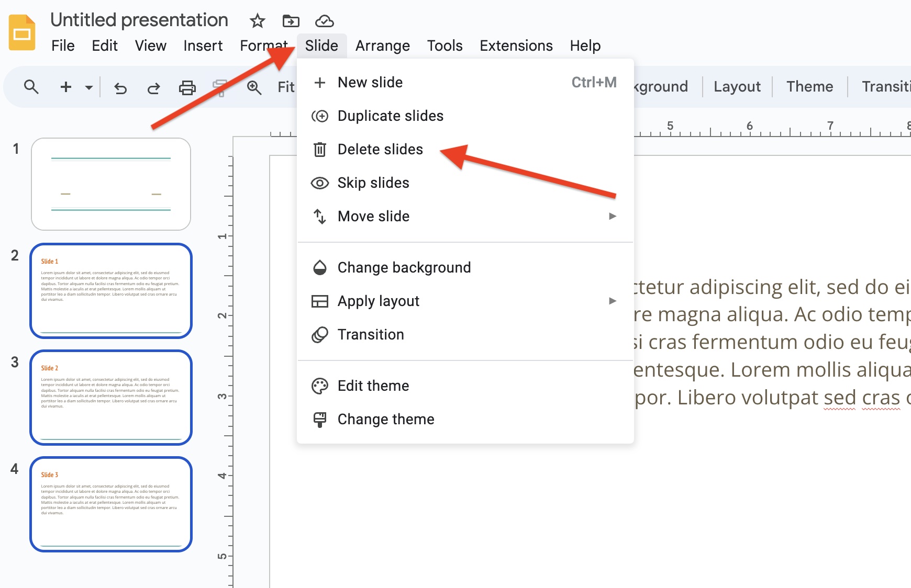Image resolution: width=911 pixels, height=588 pixels.
Task: Select the Slide 3 thumbnail
Action: coord(111,503)
